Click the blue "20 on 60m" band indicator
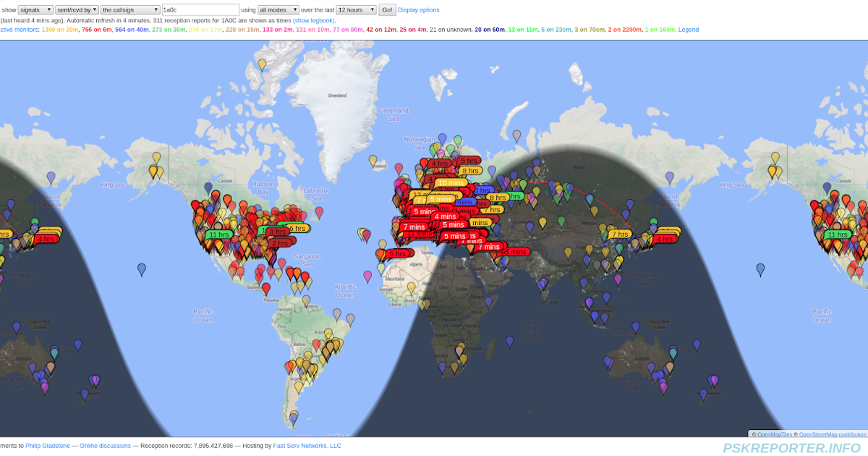The height and width of the screenshot is (456, 868). [488, 30]
